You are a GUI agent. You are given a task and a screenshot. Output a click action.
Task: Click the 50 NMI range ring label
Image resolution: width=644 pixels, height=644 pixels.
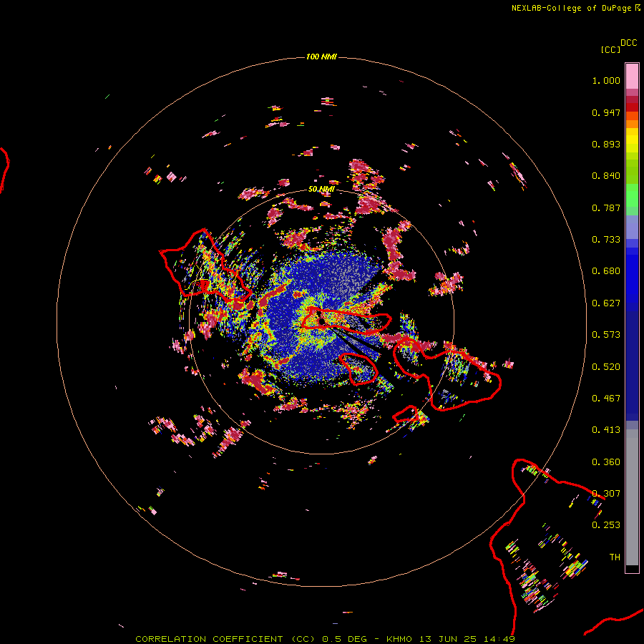click(x=321, y=189)
